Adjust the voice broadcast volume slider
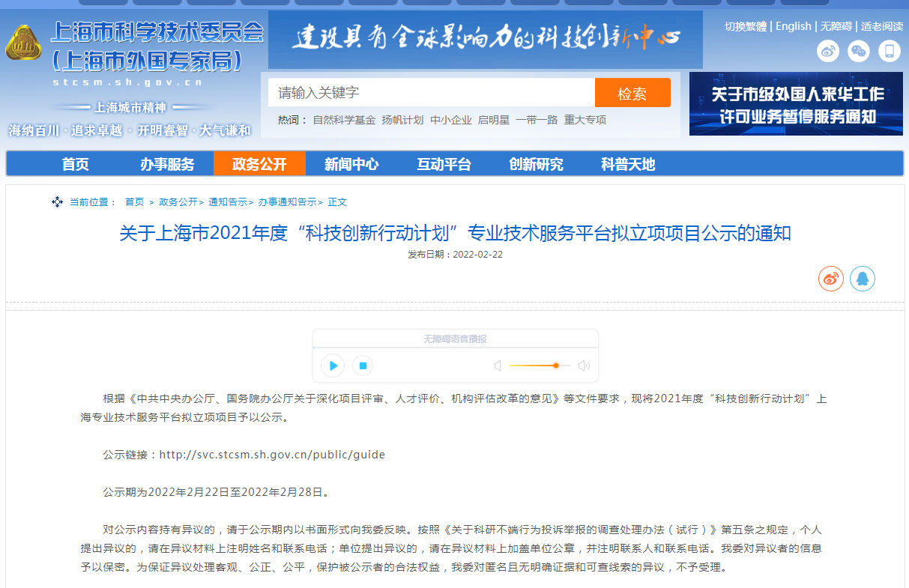Screen dimensions: 909x588 pyautogui.click(x=555, y=366)
